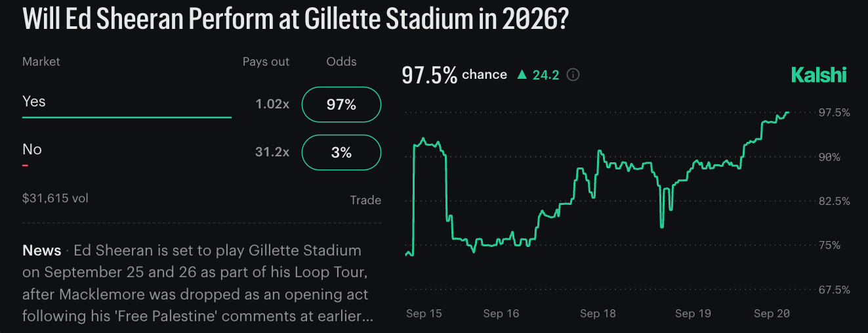Open the market title about Ed Sheeran
868x333 pixels.
pyautogui.click(x=295, y=19)
